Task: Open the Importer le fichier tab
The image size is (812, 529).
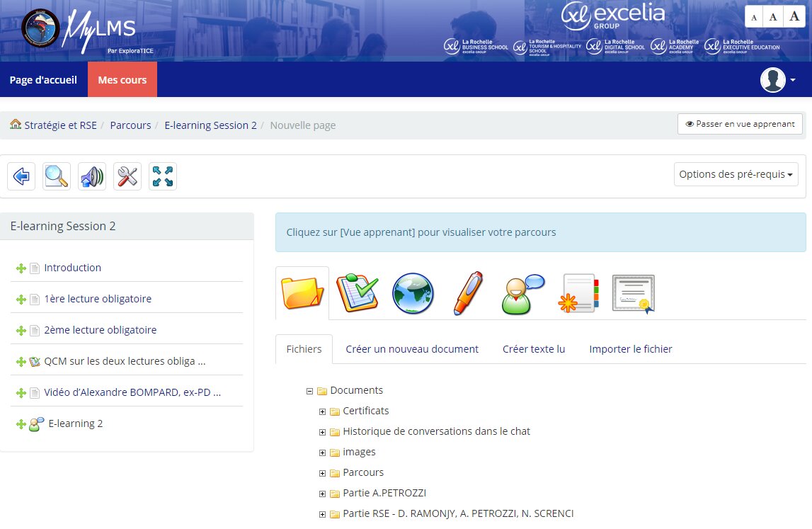Action: [x=630, y=349]
